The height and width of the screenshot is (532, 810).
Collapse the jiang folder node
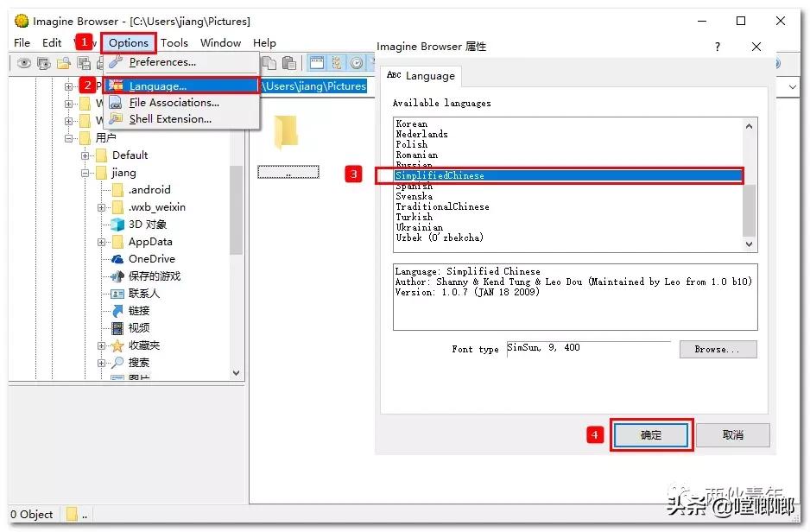pyautogui.click(x=85, y=173)
